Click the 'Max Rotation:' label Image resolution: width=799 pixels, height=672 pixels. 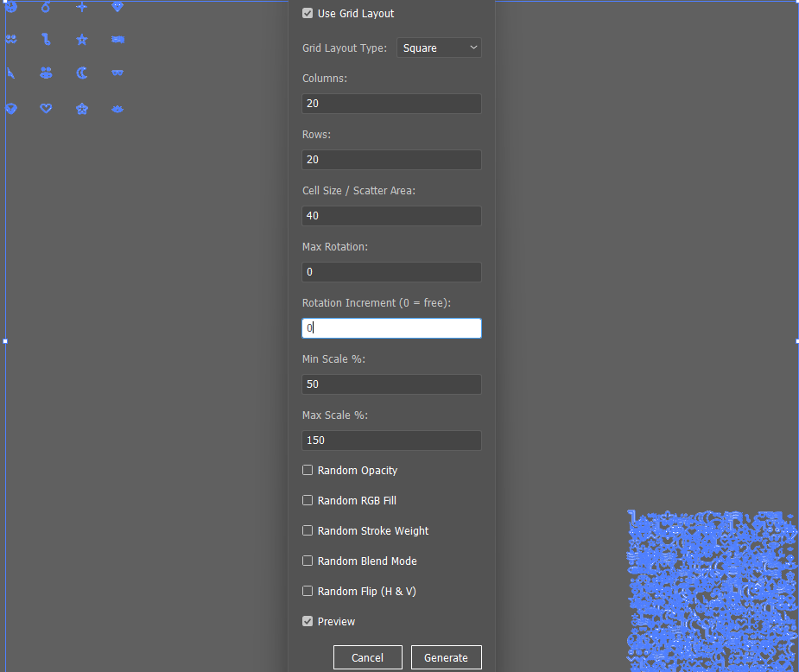click(335, 246)
